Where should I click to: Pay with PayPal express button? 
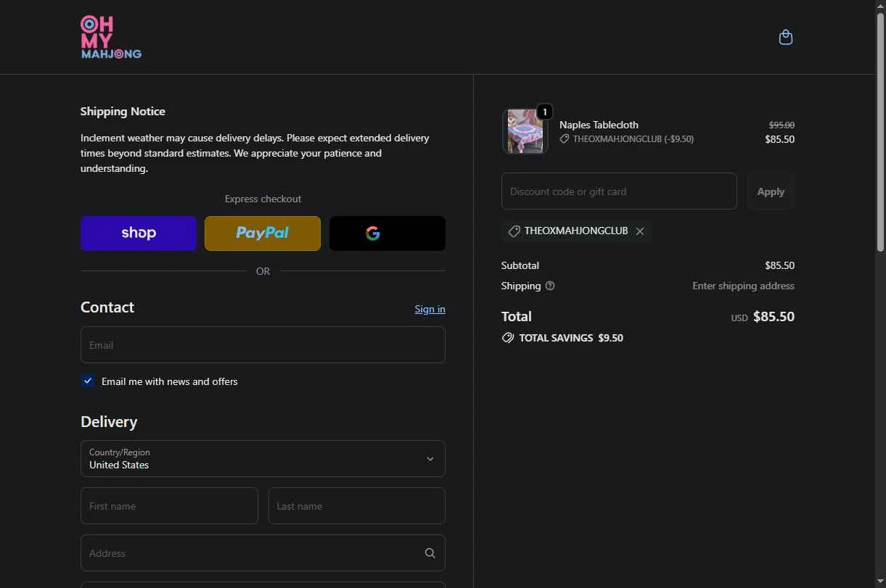tap(263, 233)
